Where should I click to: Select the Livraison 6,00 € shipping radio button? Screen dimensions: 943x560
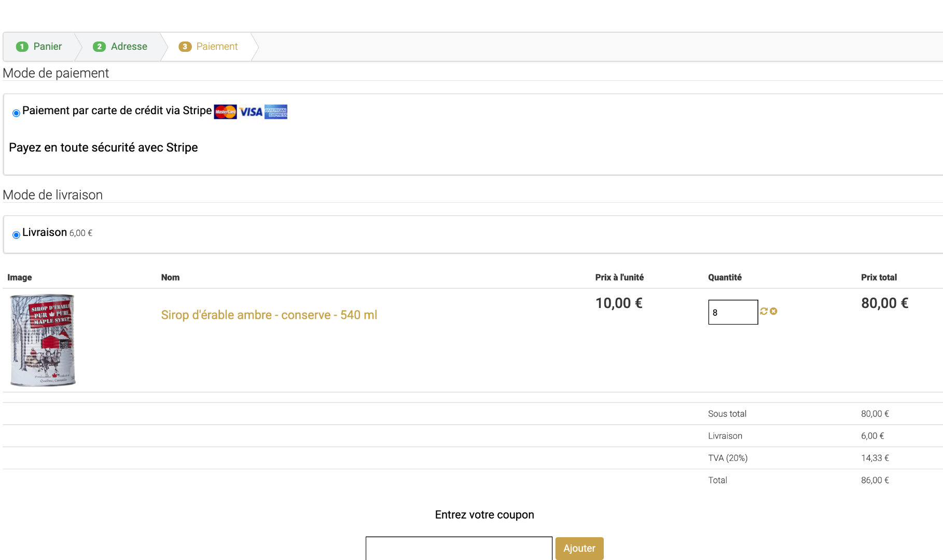click(16, 235)
